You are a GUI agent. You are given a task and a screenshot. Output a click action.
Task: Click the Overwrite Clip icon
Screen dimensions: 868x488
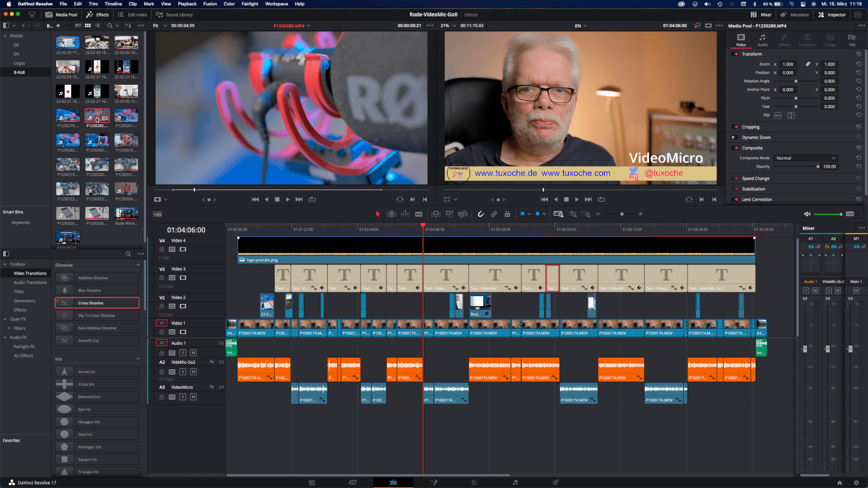tap(449, 214)
